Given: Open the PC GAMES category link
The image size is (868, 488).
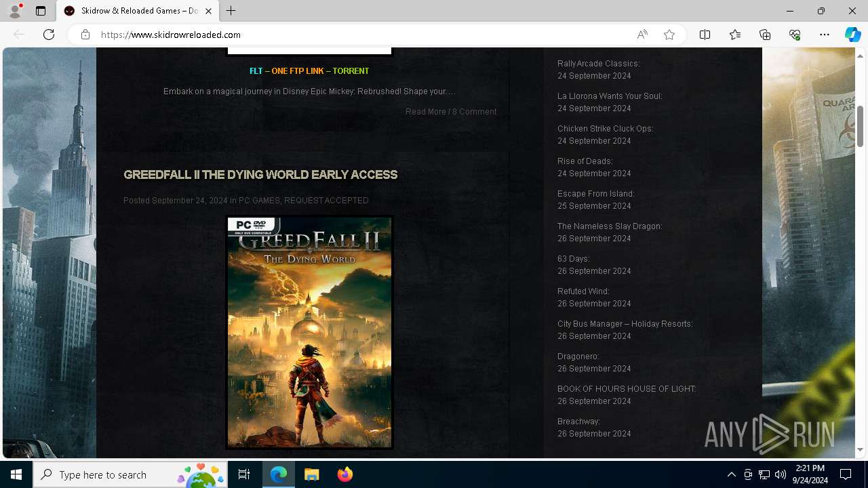Looking at the screenshot, I should point(259,201).
